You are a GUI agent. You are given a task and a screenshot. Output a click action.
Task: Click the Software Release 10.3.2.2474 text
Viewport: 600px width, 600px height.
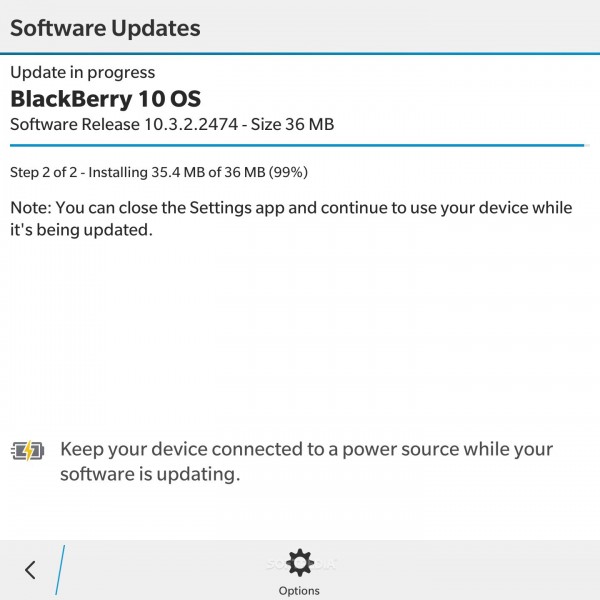124,125
